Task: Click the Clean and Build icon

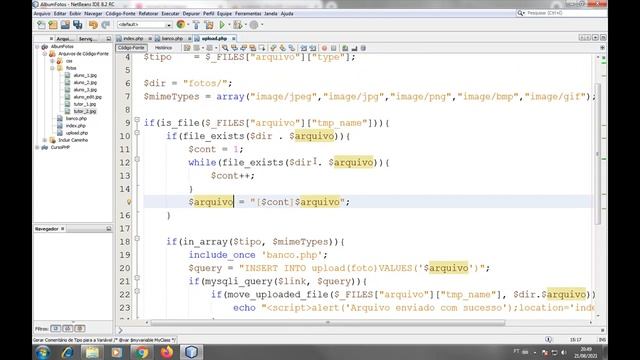Action: [209, 25]
